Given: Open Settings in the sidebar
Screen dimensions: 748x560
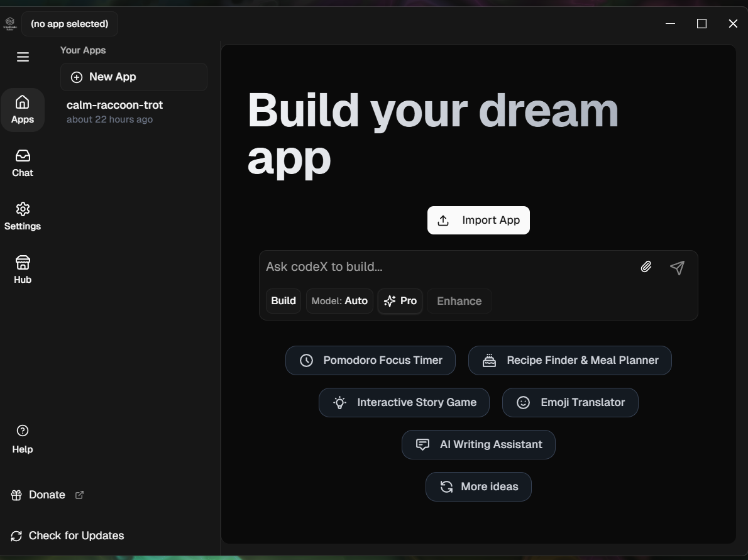Looking at the screenshot, I should tap(23, 217).
